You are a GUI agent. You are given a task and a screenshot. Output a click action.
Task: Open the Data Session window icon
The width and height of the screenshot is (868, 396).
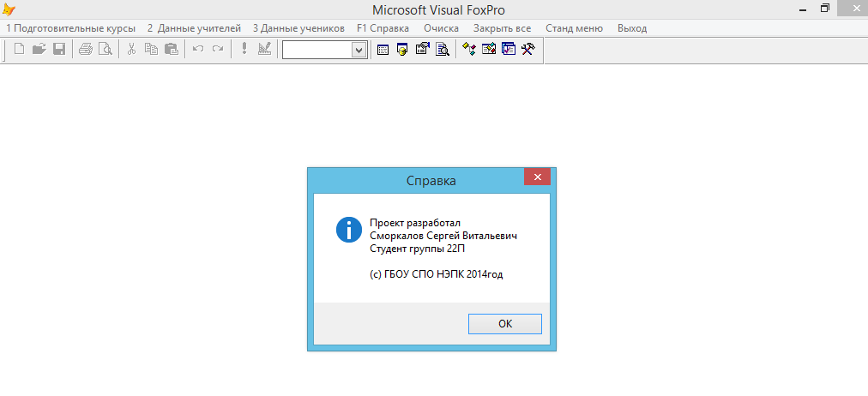pos(402,50)
